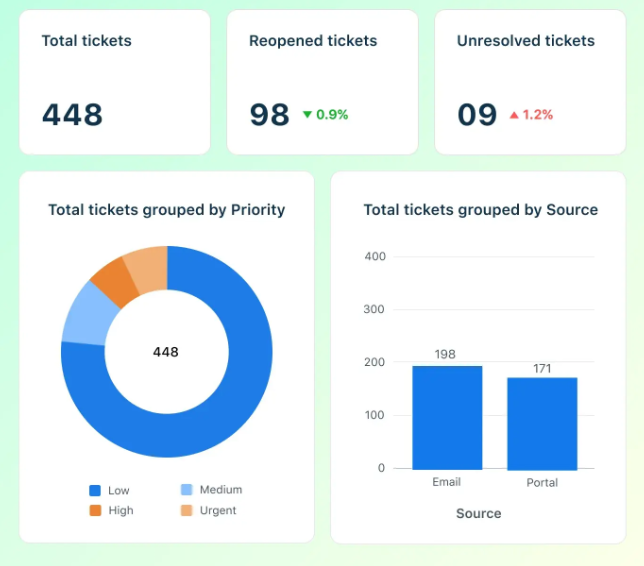Click the Total tickets grouped by Source title

coord(480,210)
